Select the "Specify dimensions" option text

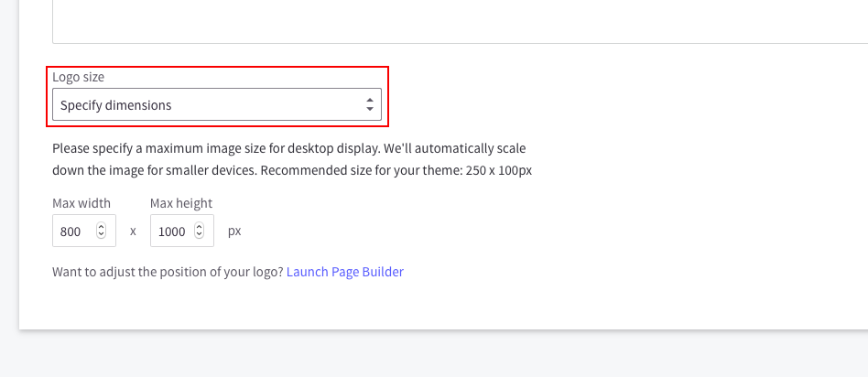tap(116, 105)
